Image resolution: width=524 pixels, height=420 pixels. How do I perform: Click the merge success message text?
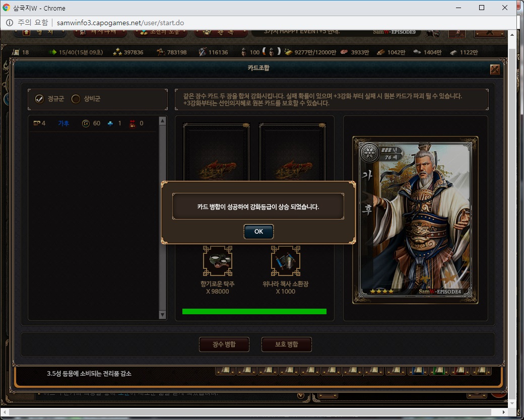click(258, 207)
